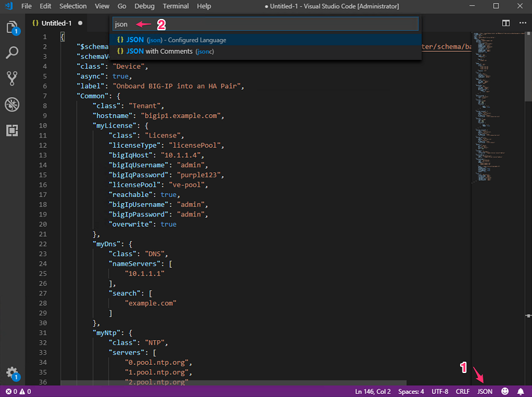
Task: Click the "nameServers" key text
Action: 135,264
